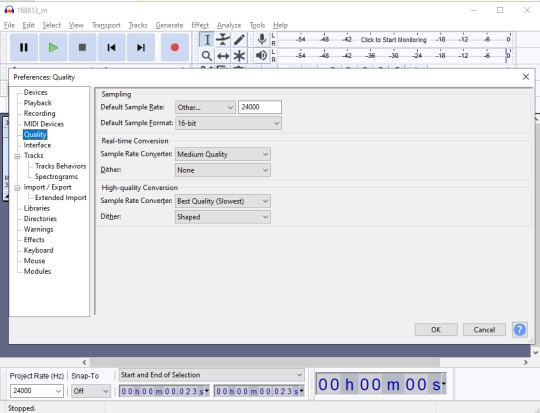Click the Pause transport button
This screenshot has height=413, width=540.
point(24,47)
